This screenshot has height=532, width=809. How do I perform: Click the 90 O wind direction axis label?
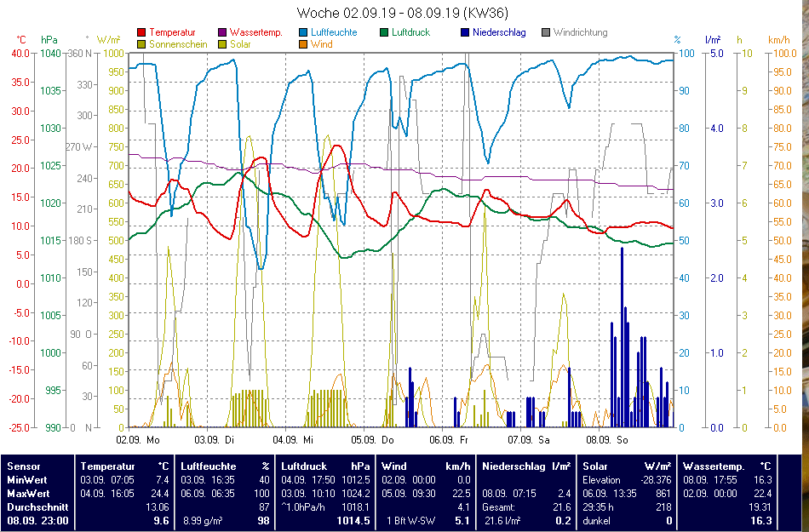pos(81,334)
